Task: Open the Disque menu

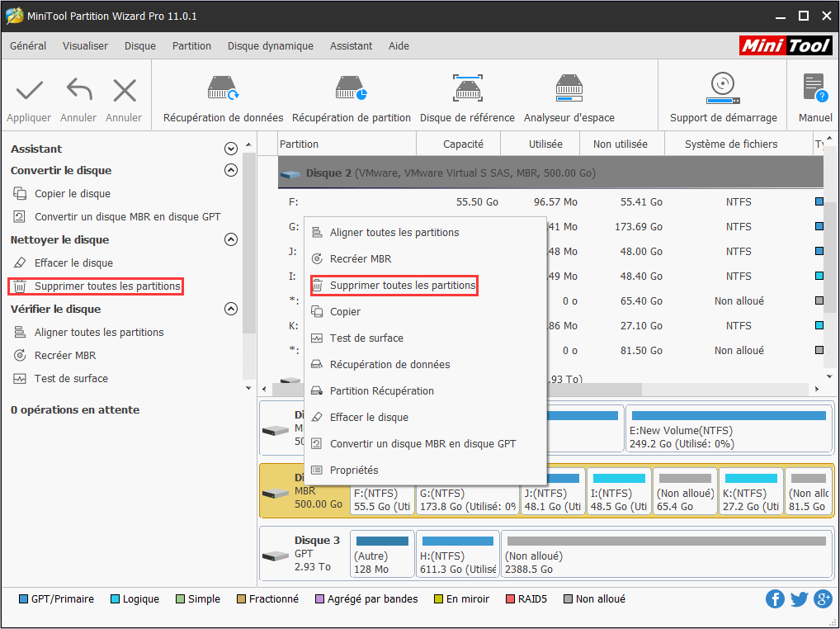Action: (140, 46)
